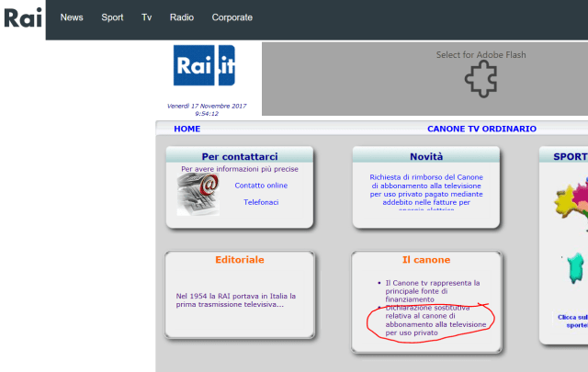Click the Rai logo in top bar
Viewport: 588px width, 372px height.
tap(23, 17)
